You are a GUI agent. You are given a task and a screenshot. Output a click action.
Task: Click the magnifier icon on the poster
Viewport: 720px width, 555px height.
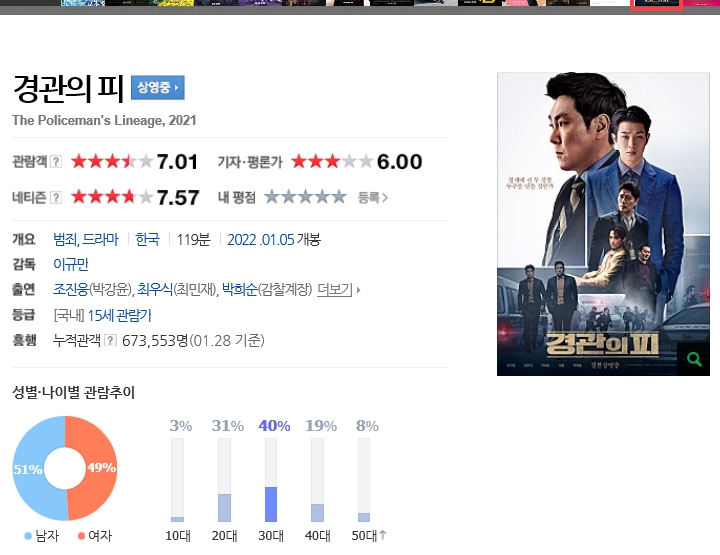coord(693,359)
